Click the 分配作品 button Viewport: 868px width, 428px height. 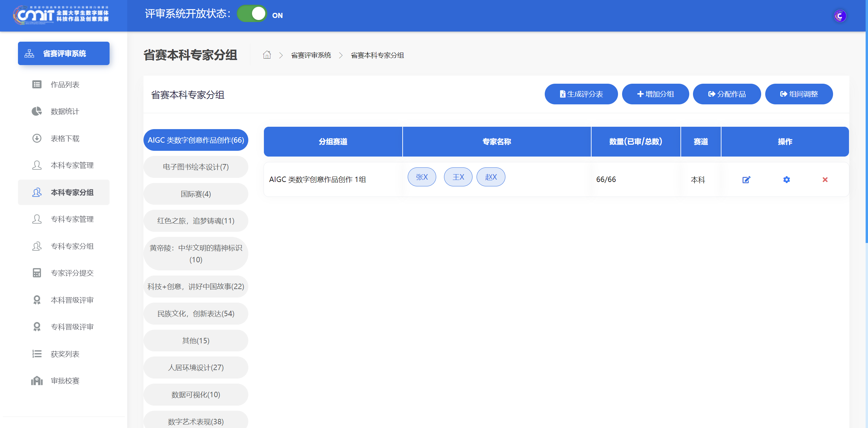point(727,94)
